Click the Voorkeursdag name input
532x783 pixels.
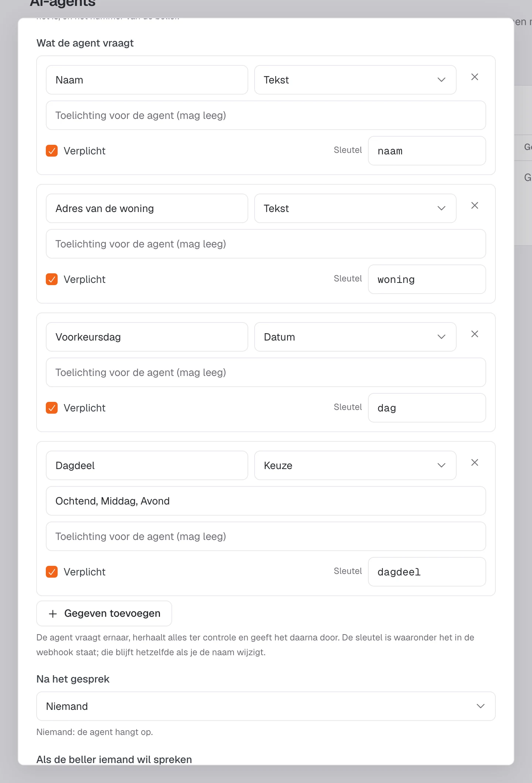pos(147,337)
